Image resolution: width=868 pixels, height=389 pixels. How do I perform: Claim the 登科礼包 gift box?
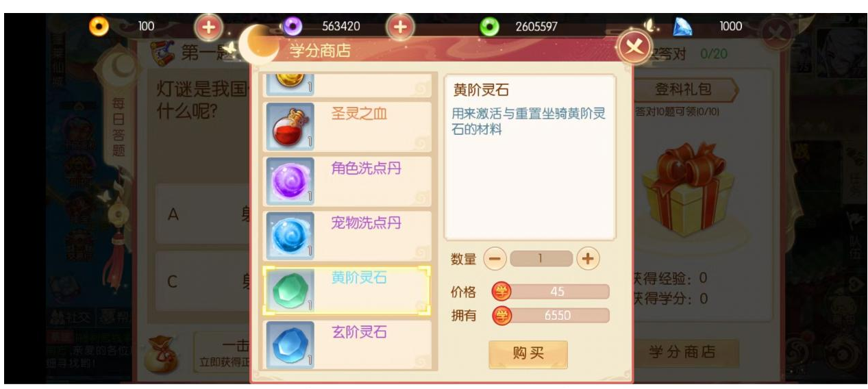683,177
